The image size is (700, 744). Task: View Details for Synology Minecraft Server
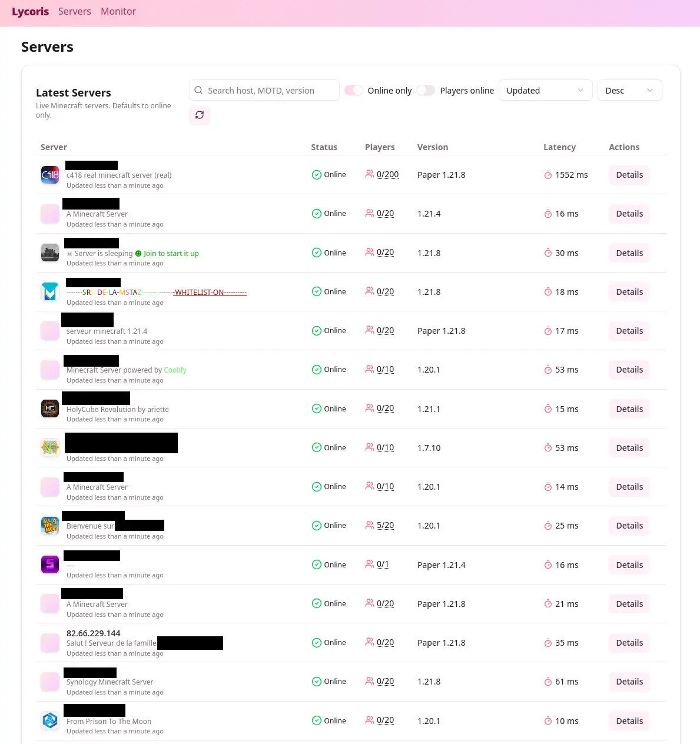tap(629, 682)
